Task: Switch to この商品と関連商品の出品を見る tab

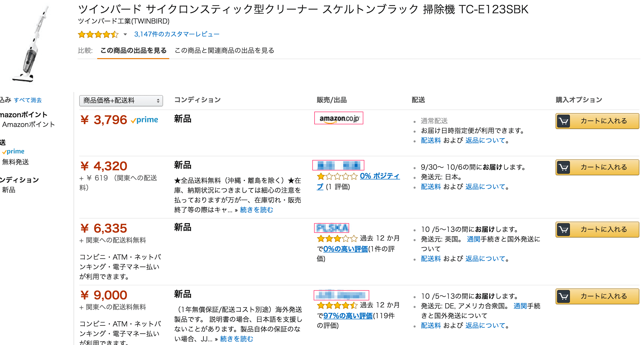Action: point(224,51)
